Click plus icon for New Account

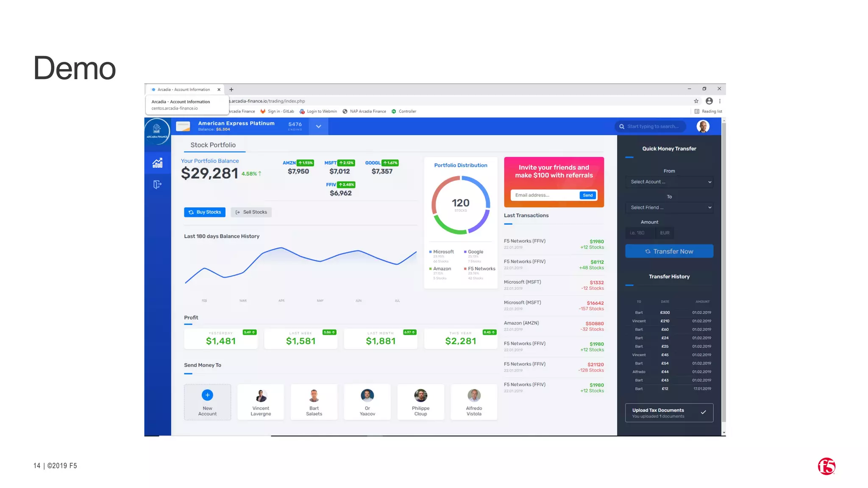coord(207,395)
